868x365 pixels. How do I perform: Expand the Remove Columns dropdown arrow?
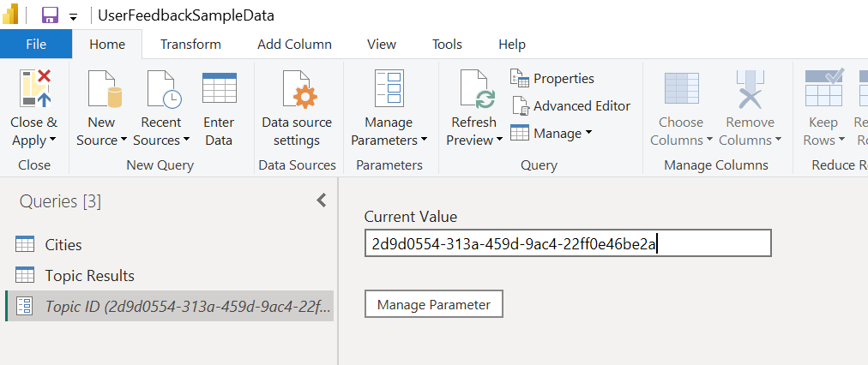(778, 140)
